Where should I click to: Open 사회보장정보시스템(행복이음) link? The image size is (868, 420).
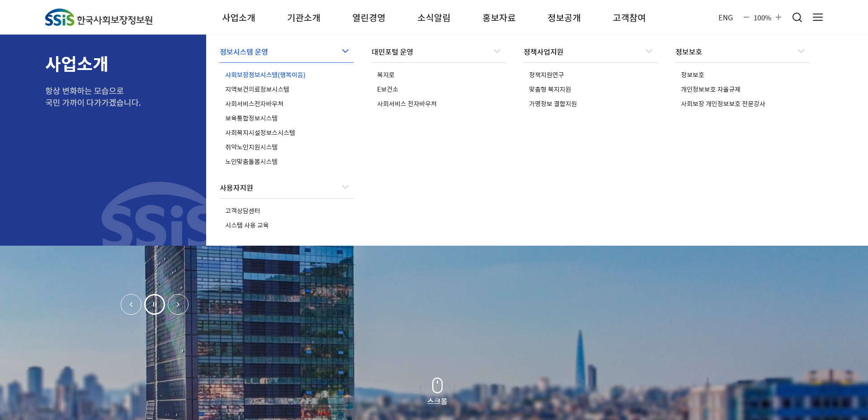(265, 75)
